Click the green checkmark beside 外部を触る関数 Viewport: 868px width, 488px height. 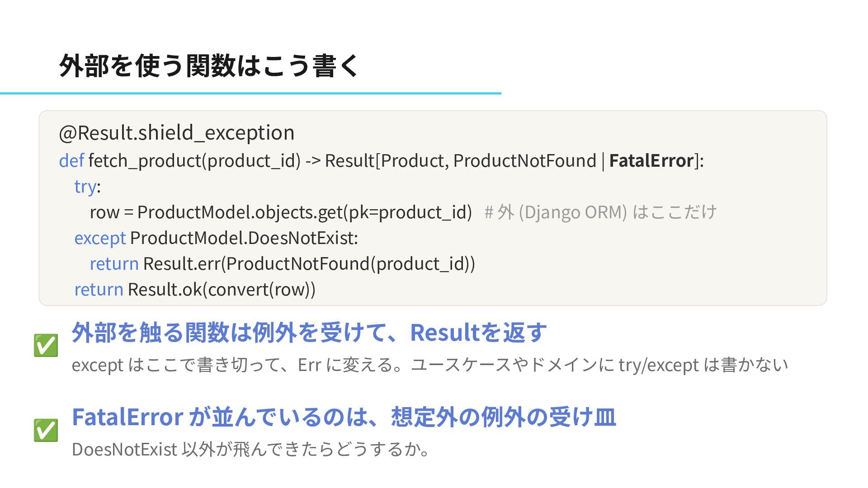pyautogui.click(x=46, y=345)
